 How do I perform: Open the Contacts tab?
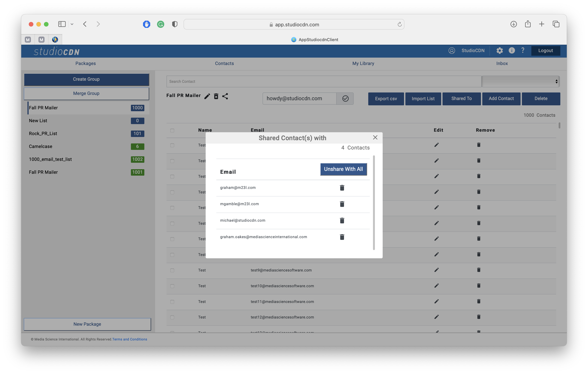(x=224, y=63)
